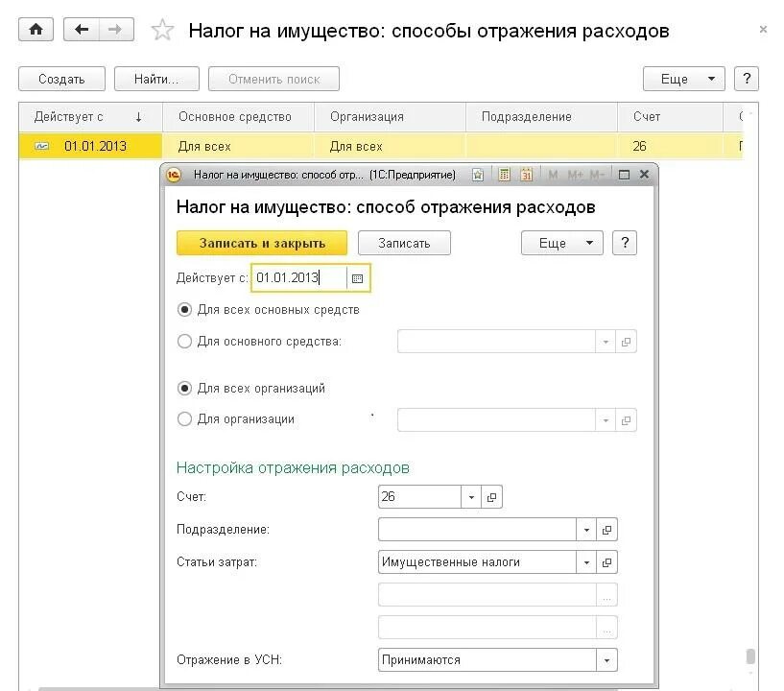Choose the Для организации radio option
Viewport: 784px width, 691px height.
click(x=182, y=418)
